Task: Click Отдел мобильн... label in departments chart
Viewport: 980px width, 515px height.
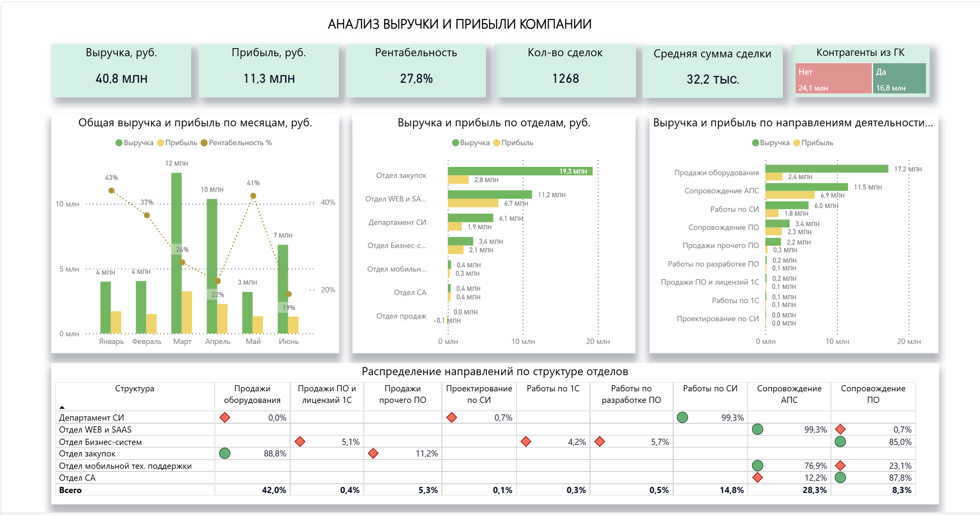Action: click(397, 269)
